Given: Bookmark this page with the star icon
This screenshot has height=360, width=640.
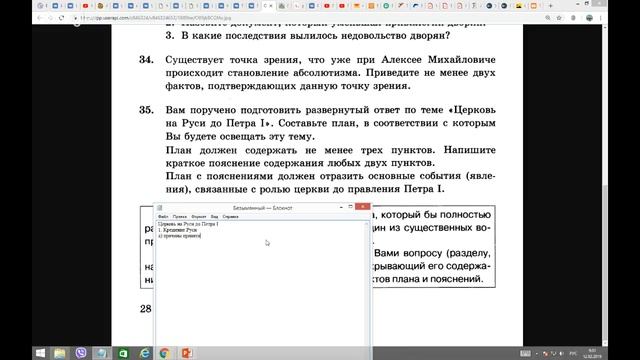Looking at the screenshot, I should [559, 18].
